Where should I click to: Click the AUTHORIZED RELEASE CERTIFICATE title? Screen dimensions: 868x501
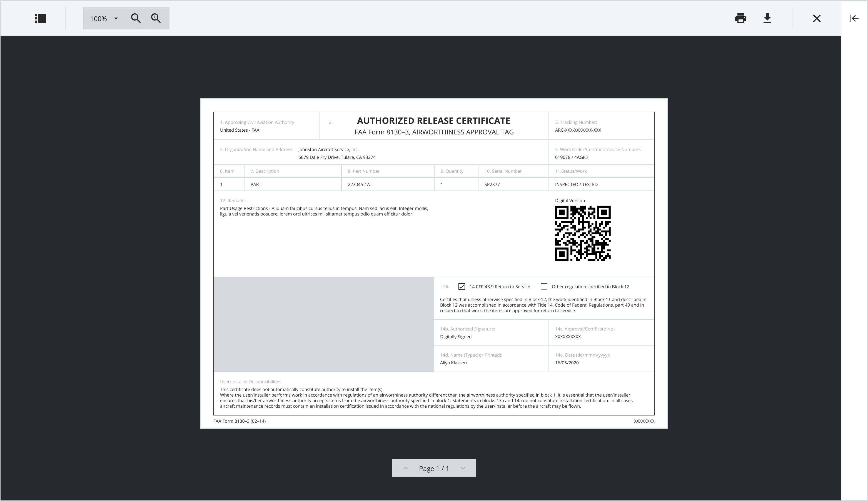click(434, 121)
